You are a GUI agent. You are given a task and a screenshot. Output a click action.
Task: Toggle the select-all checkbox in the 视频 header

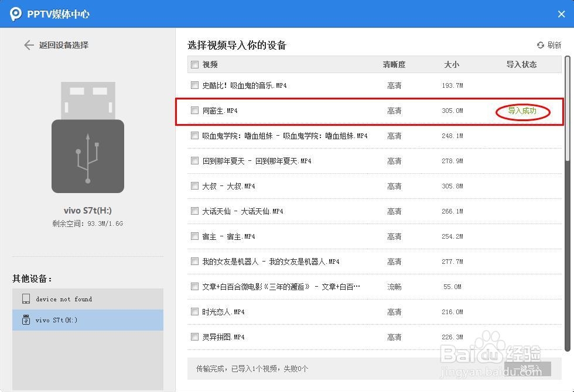point(194,64)
